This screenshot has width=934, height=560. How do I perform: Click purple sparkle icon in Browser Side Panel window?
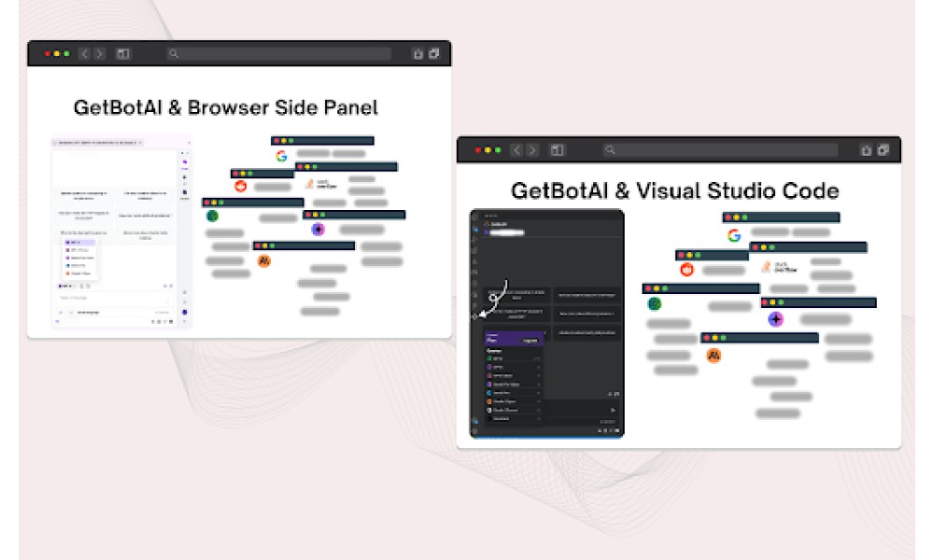[x=318, y=229]
